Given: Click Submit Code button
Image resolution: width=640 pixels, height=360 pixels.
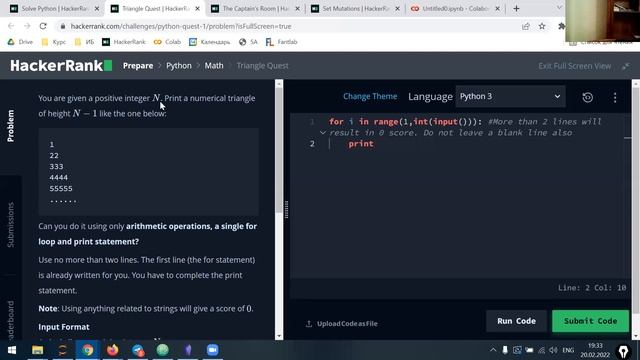Looking at the screenshot, I should (590, 321).
